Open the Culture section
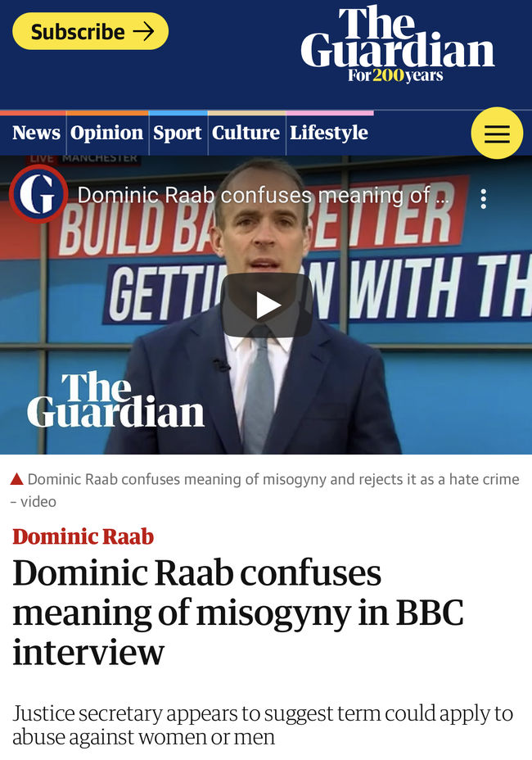This screenshot has height=760, width=532. point(246,133)
